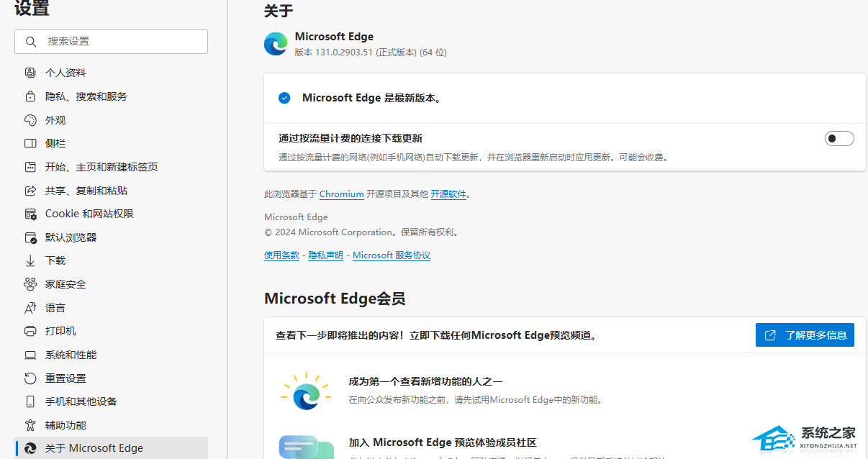Image resolution: width=868 pixels, height=459 pixels.
Task: Open 开始、主页和新建标签页 settings
Action: tap(101, 167)
